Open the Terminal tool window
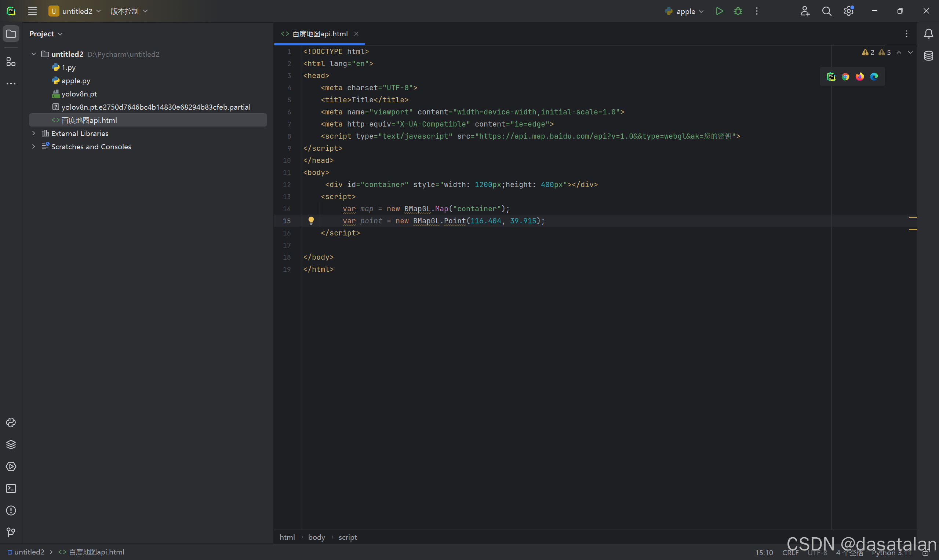This screenshot has width=939, height=560. [x=11, y=488]
